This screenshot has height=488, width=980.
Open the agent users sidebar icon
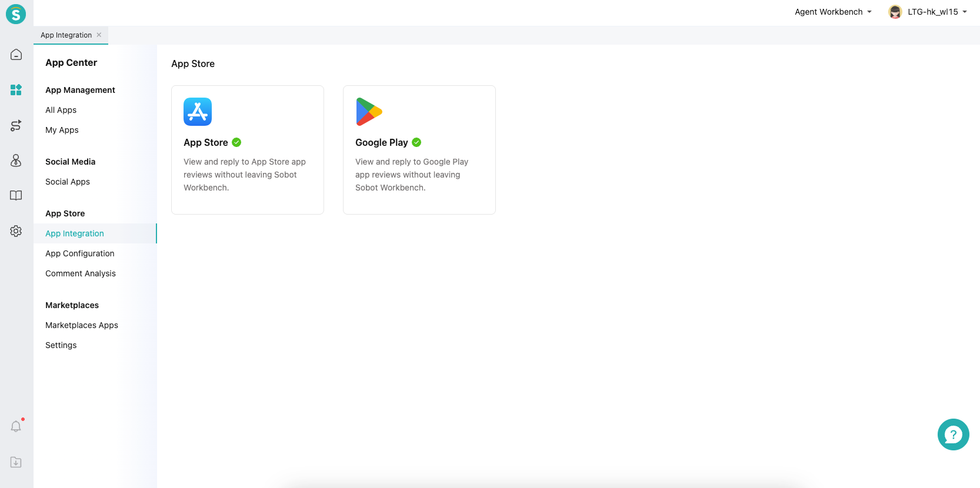(x=16, y=161)
